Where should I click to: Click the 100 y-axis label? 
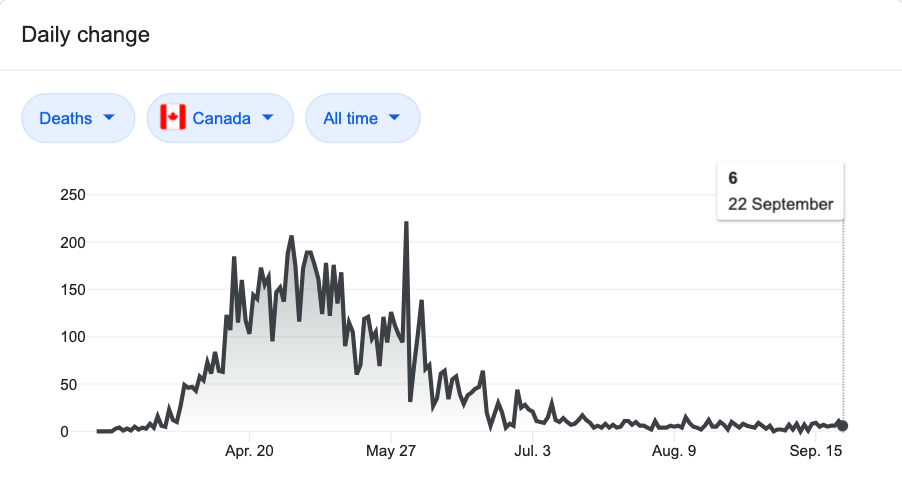point(72,337)
